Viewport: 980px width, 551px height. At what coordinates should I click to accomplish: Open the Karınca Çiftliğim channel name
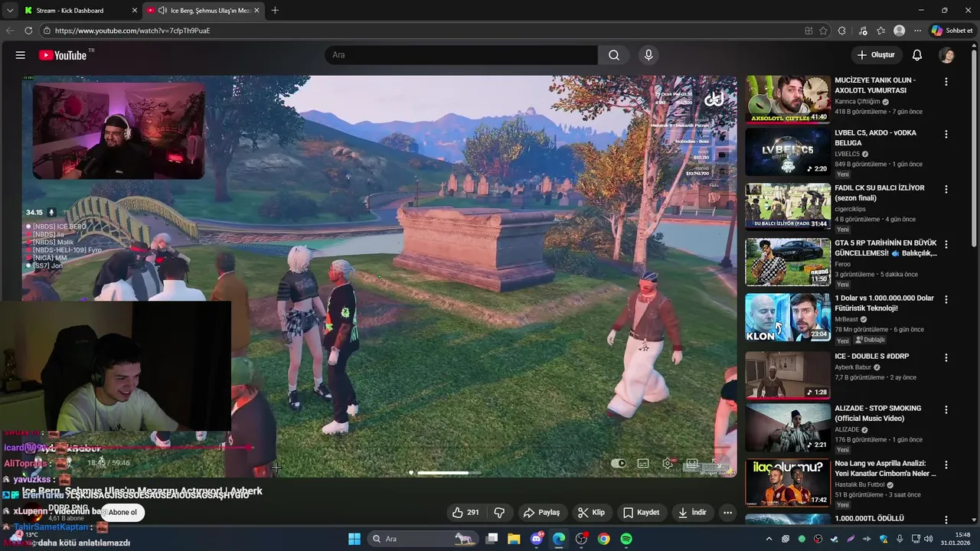[x=857, y=102]
